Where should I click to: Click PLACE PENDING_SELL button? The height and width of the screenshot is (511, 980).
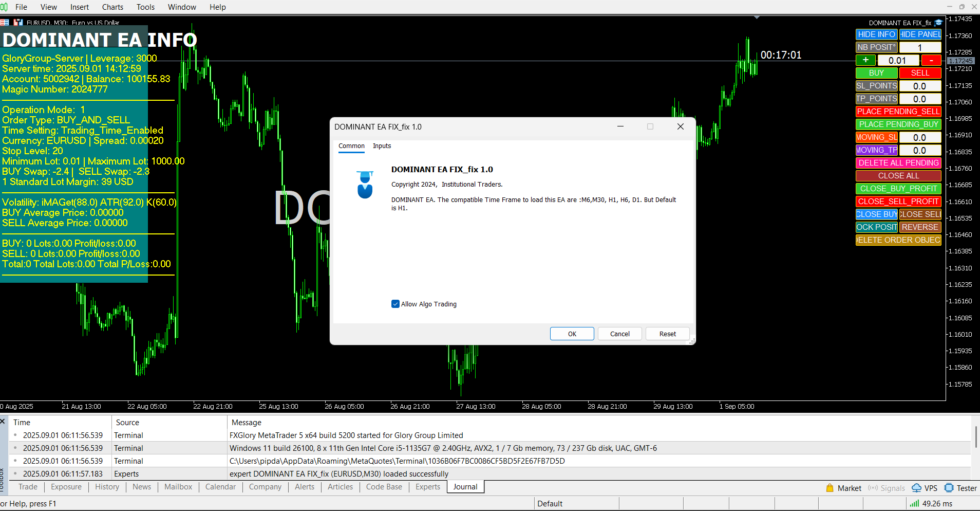pos(898,112)
